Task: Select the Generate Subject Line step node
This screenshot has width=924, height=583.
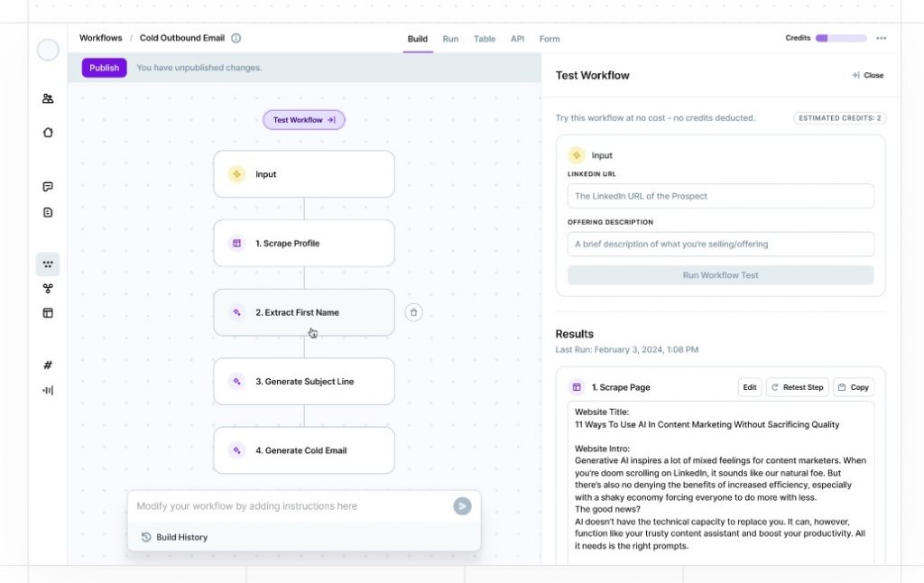Action: 304,382
